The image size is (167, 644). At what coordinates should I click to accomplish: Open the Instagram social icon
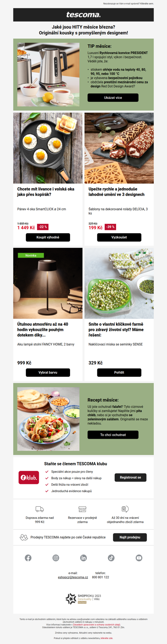(x=56, y=558)
